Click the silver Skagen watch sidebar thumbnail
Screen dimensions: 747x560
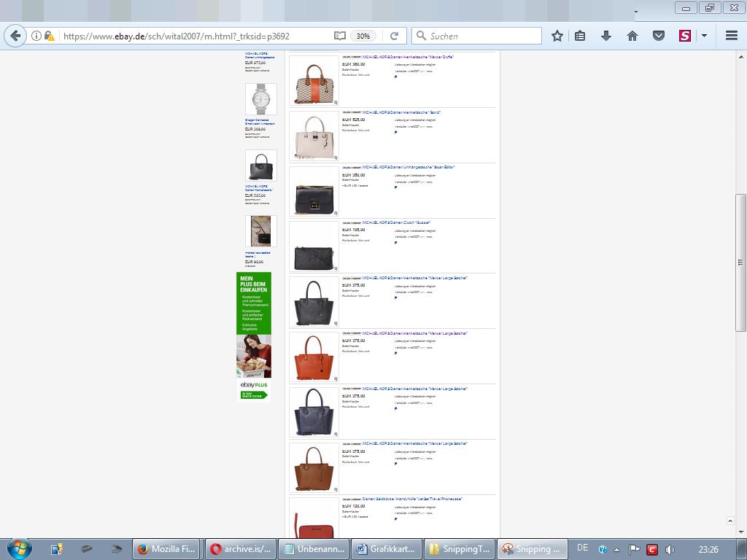pos(261,99)
